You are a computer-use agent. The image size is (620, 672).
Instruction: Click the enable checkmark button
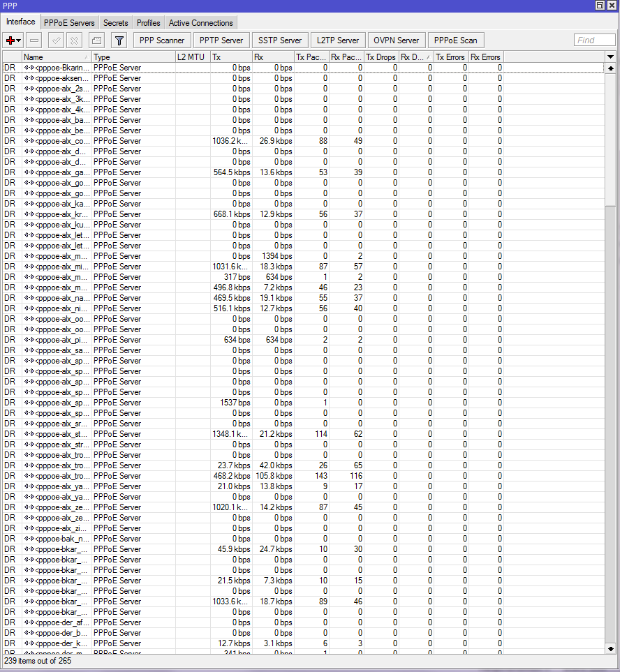(x=56, y=40)
